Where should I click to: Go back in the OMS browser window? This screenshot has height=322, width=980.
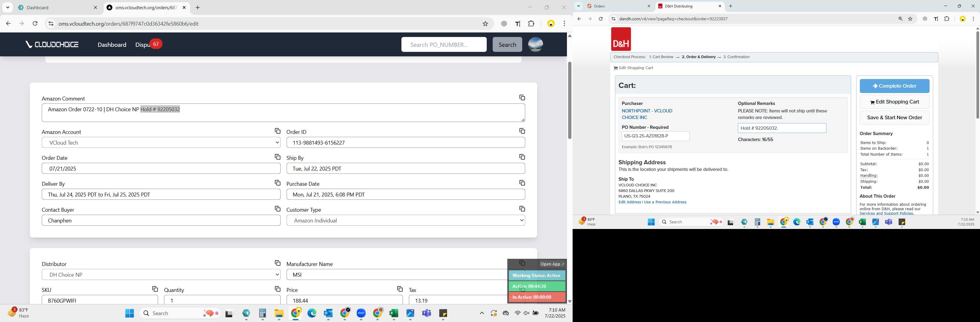(x=8, y=24)
